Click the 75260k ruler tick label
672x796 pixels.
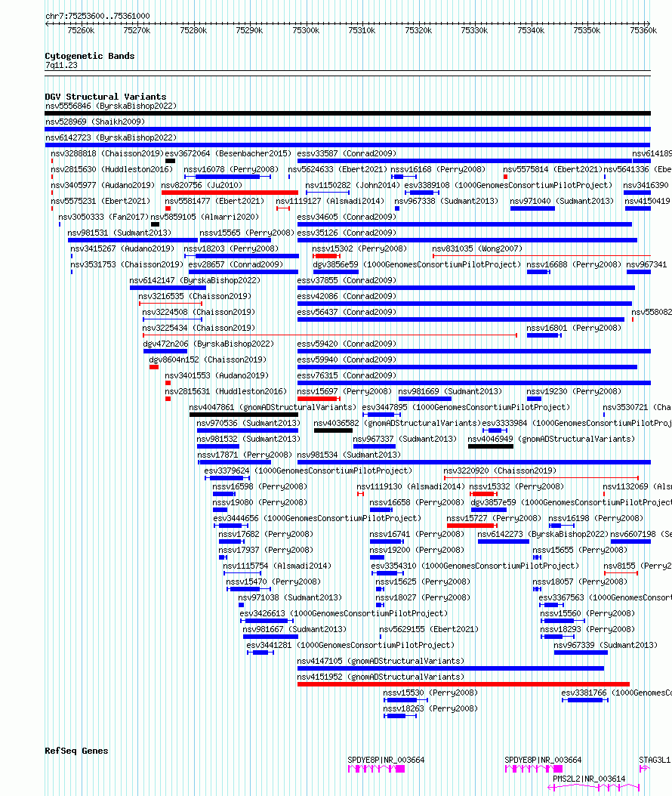pyautogui.click(x=81, y=30)
